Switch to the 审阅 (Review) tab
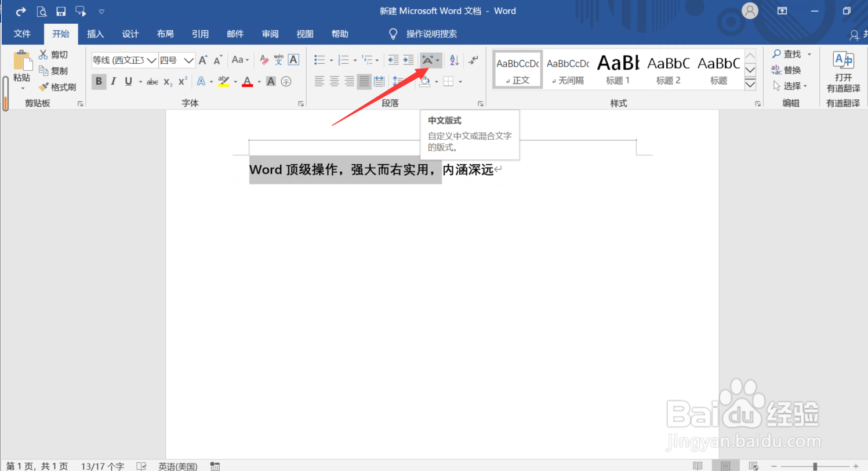Image resolution: width=868 pixels, height=471 pixels. pos(270,34)
